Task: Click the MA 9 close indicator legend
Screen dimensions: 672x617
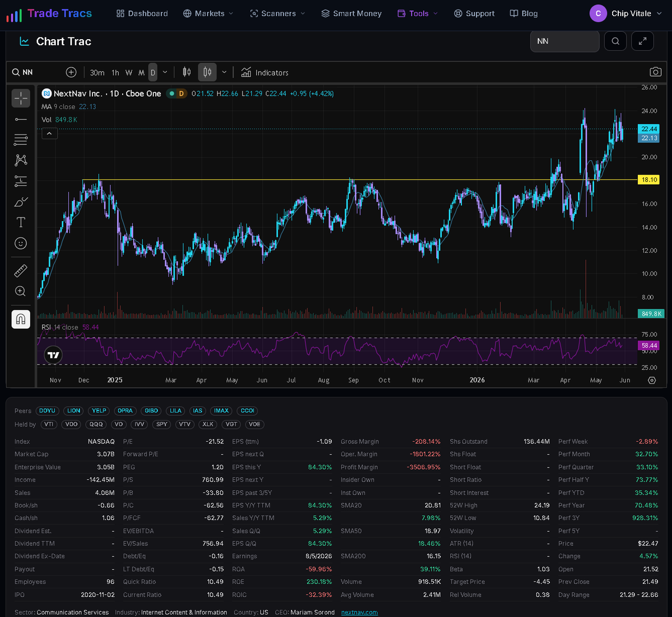Action: (x=69, y=106)
